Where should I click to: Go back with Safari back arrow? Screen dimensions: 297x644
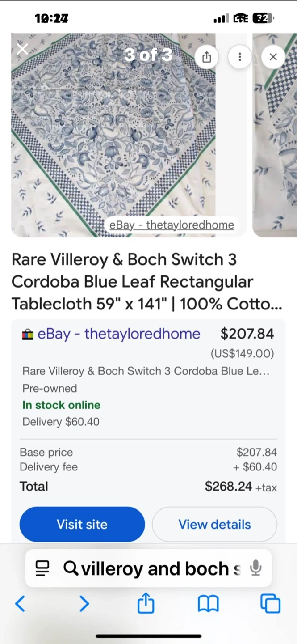coord(20,604)
